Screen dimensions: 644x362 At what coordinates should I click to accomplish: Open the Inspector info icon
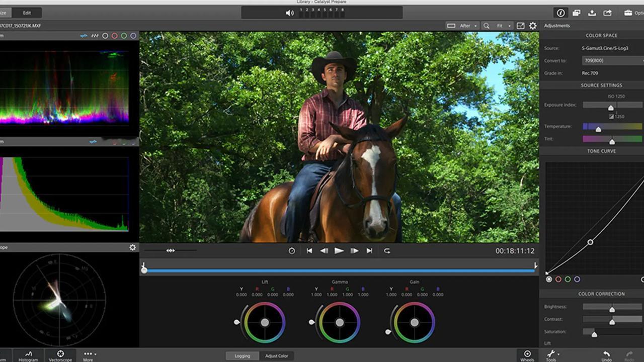[560, 13]
